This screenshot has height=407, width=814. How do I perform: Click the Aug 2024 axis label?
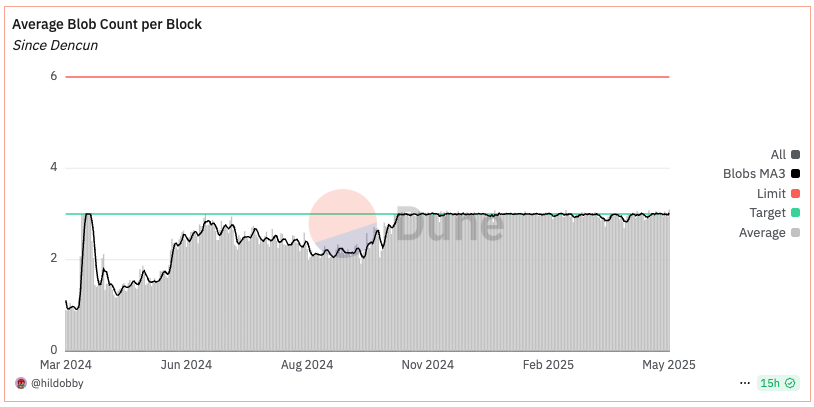tap(307, 365)
